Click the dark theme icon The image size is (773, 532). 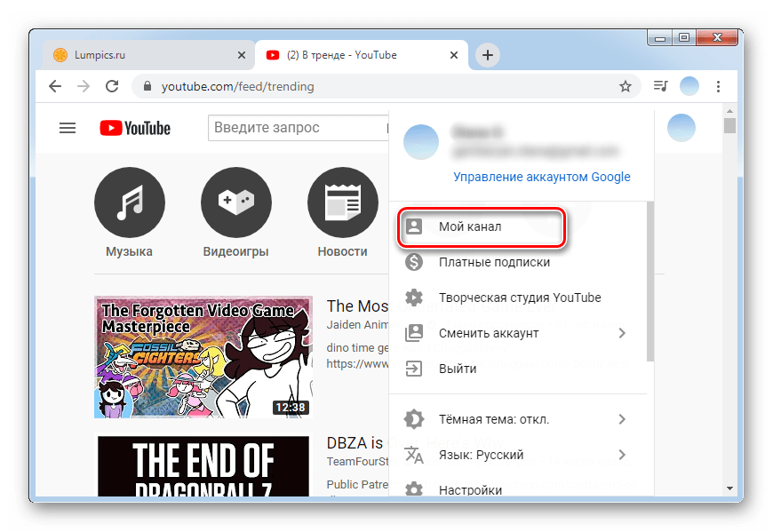tap(414, 419)
